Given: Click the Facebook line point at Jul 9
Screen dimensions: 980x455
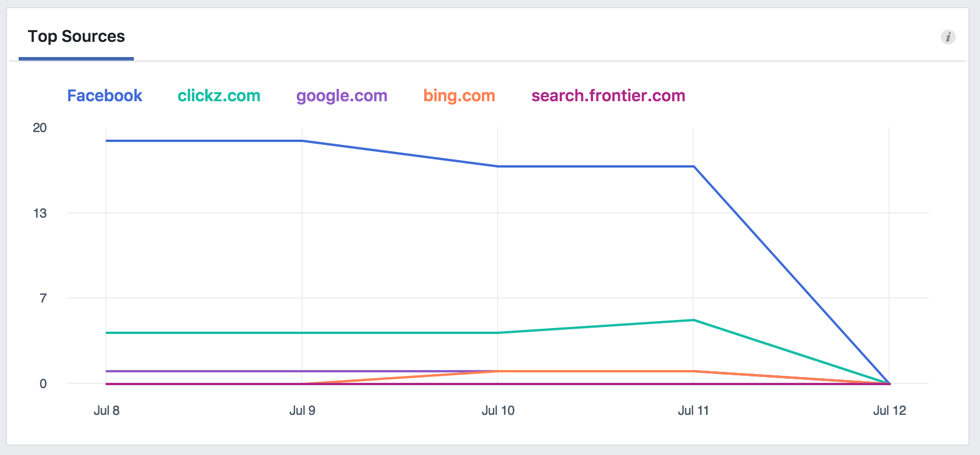Looking at the screenshot, I should 302,141.
